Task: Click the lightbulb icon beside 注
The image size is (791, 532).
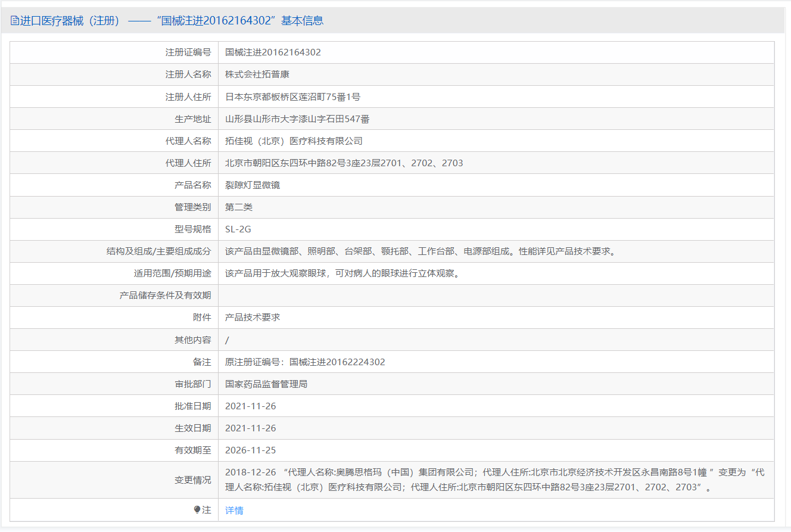Action: pyautogui.click(x=197, y=510)
